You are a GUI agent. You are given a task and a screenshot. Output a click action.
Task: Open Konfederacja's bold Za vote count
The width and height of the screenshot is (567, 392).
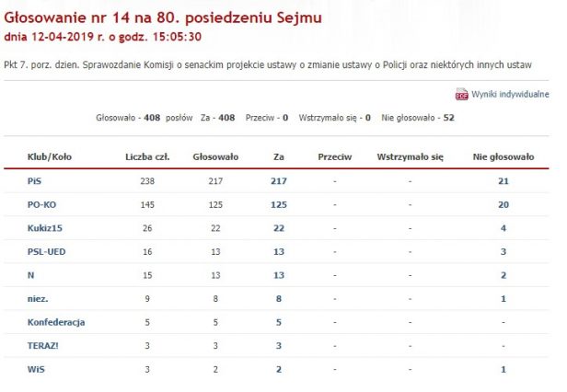pos(279,322)
